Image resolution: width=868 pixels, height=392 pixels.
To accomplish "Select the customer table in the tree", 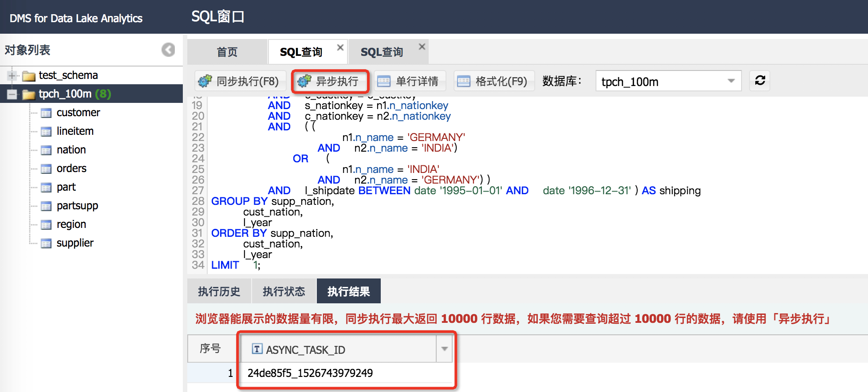I will coord(78,113).
